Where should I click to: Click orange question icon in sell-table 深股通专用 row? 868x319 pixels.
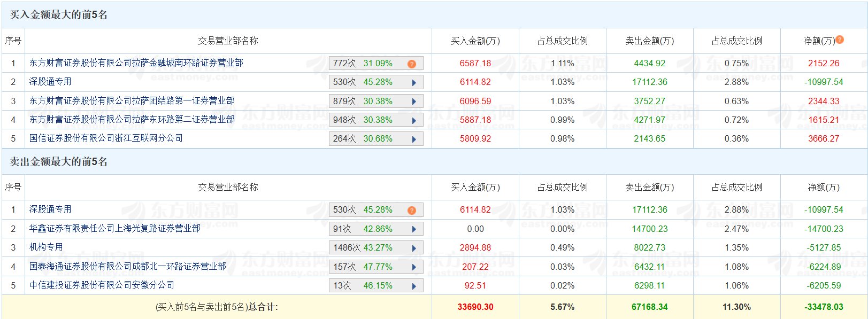tap(411, 210)
